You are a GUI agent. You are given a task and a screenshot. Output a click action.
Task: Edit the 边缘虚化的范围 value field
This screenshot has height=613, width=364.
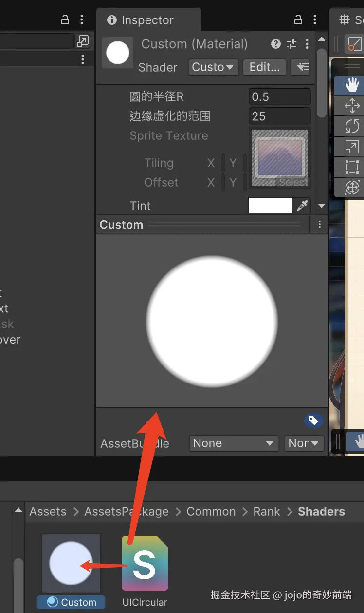[x=280, y=116]
